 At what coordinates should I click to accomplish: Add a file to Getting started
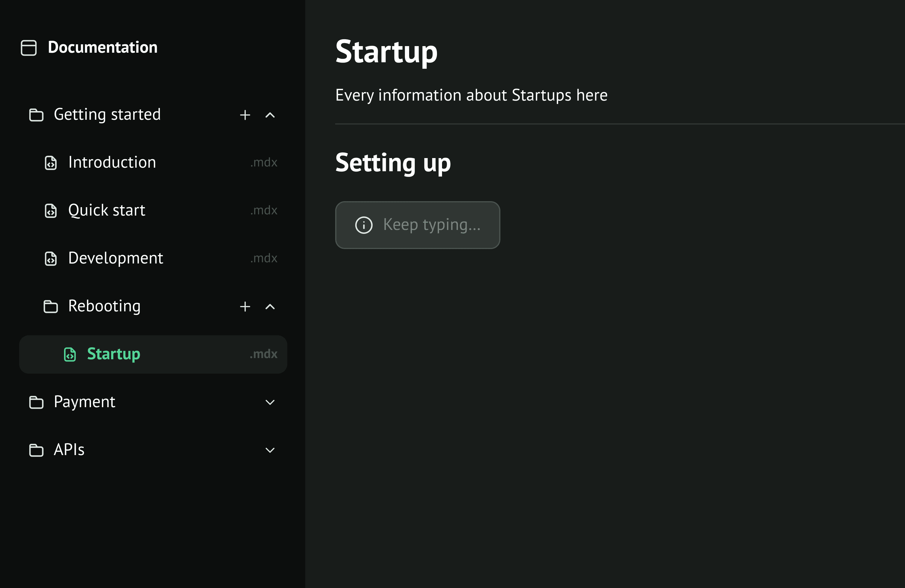[245, 115]
